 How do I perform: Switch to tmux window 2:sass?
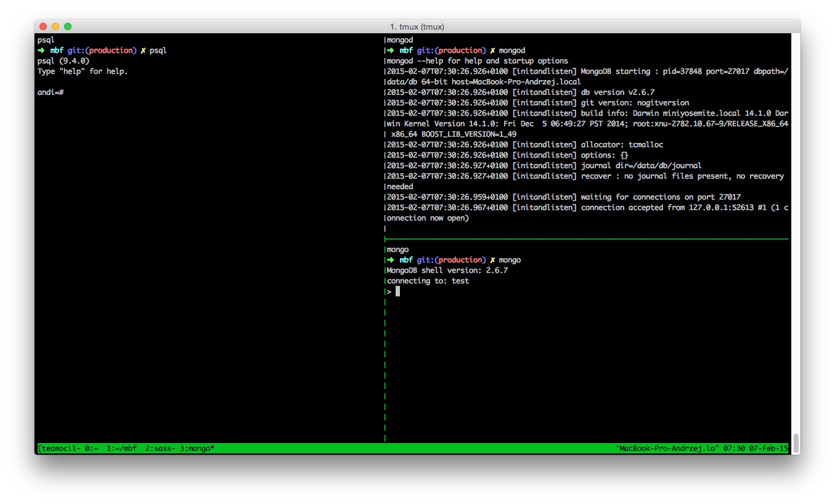(160, 449)
